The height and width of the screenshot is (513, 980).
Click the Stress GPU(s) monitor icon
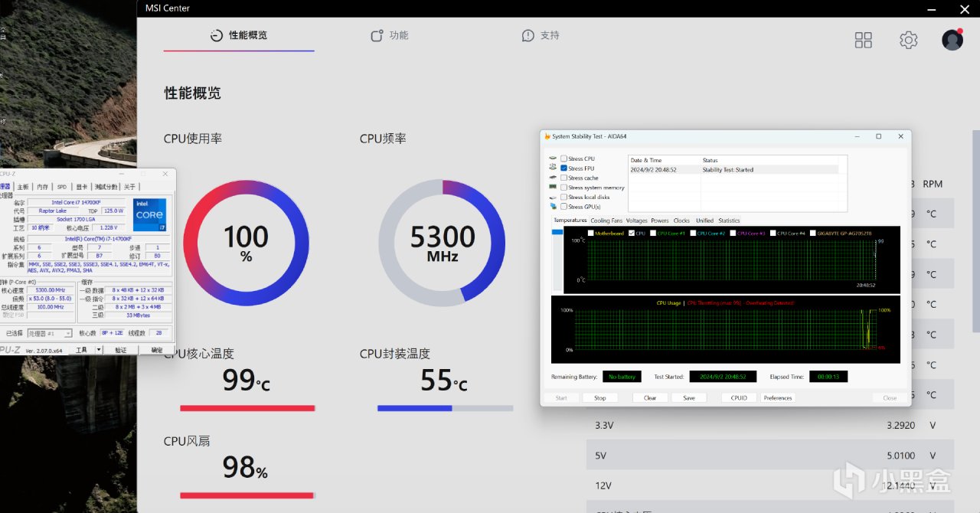(553, 207)
